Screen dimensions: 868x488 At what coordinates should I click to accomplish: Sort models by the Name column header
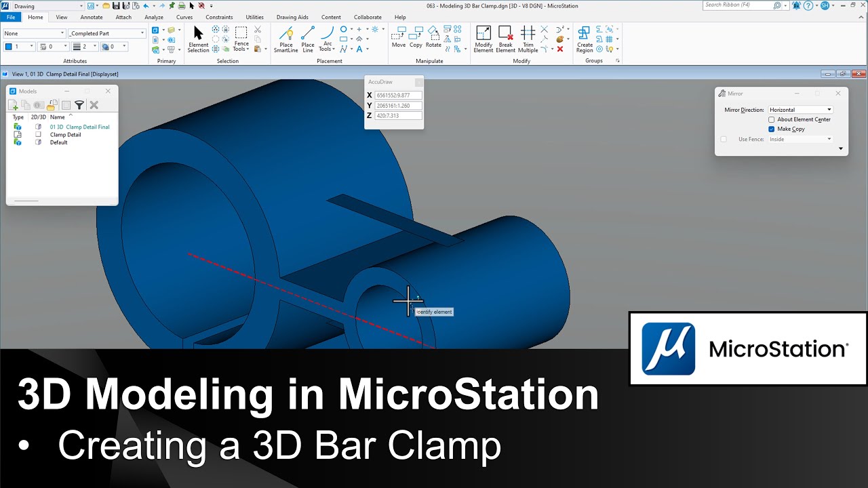point(57,117)
